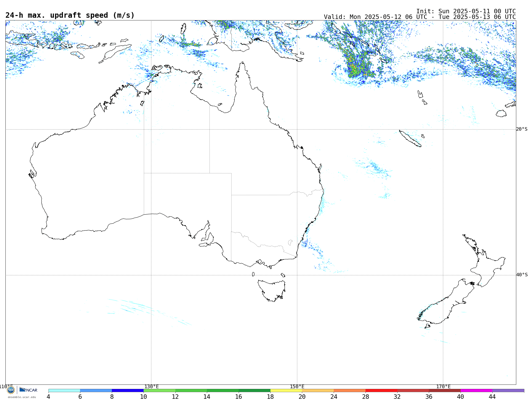Select the muted red 32-36 colorbar swatch

coord(413,390)
